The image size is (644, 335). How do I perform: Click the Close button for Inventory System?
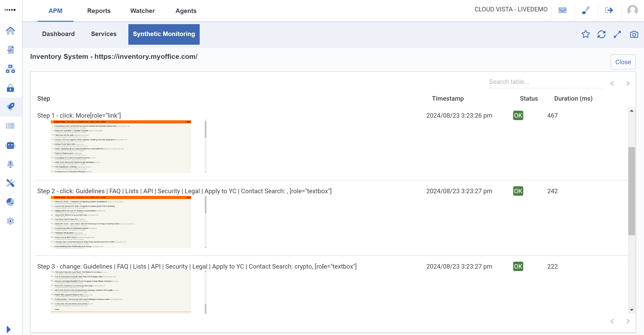[623, 61]
